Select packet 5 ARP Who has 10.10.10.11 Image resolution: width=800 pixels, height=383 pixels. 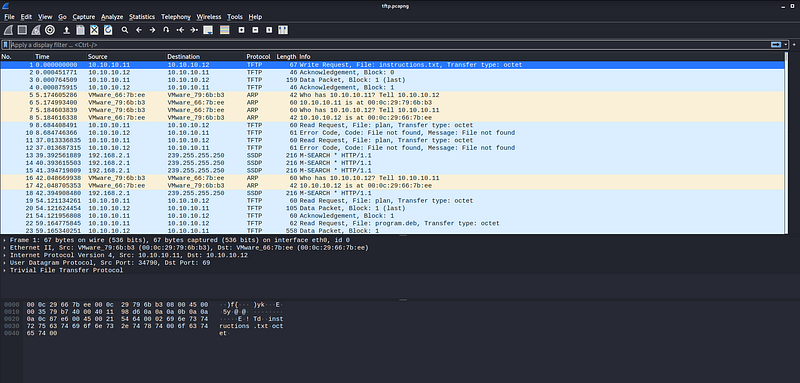(x=392, y=95)
